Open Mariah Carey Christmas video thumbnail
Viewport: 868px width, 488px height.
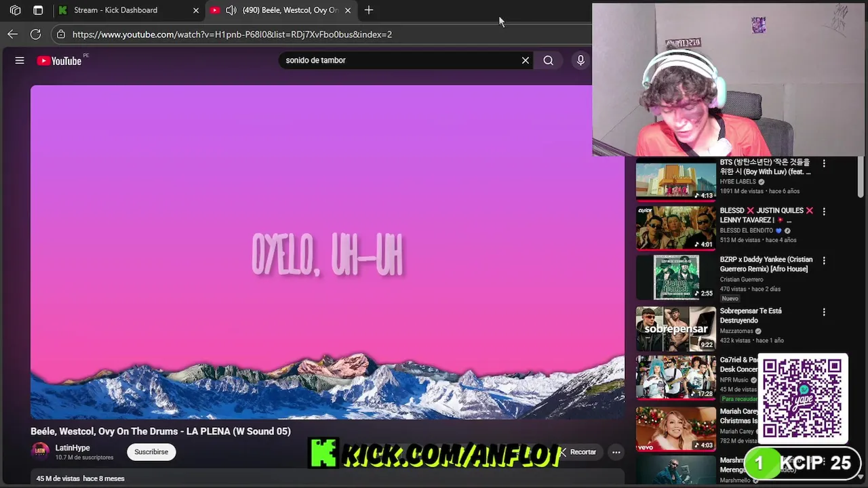tap(675, 428)
